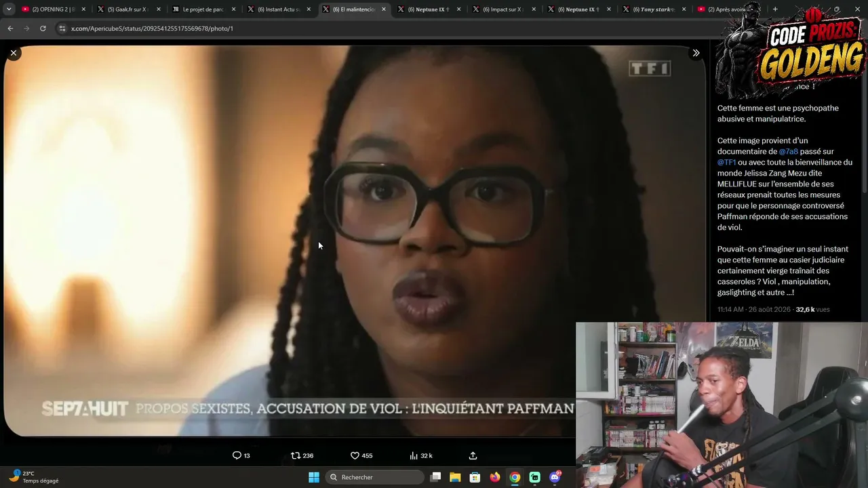Open Discord from the taskbar

coord(555,477)
